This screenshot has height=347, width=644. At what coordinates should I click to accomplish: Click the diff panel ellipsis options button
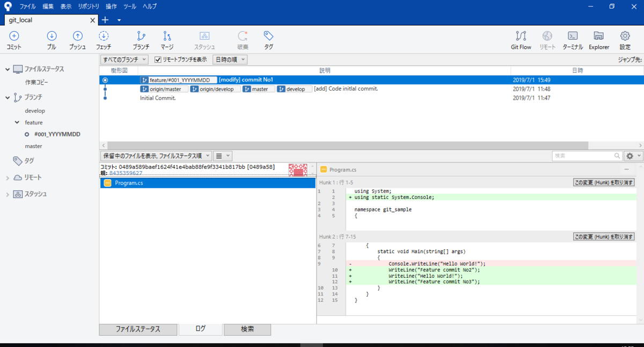[x=626, y=169]
